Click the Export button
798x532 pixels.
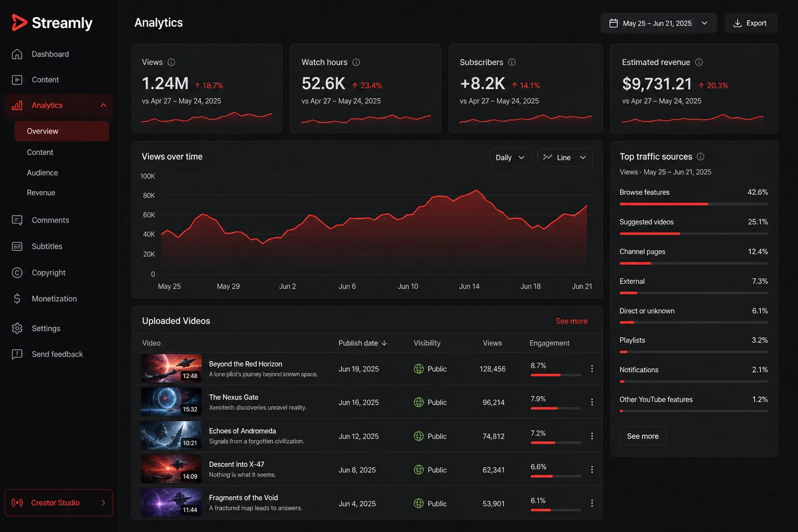point(751,23)
